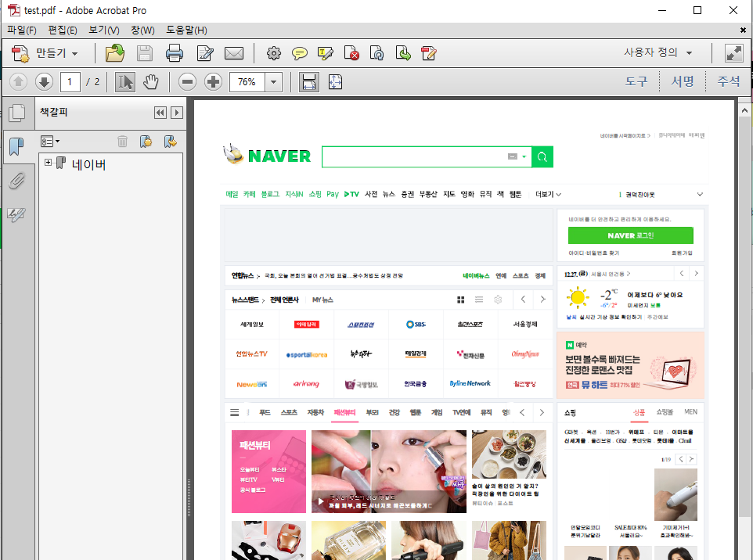Go to next page arrow
Screen dimensions: 753x560
(x=44, y=82)
